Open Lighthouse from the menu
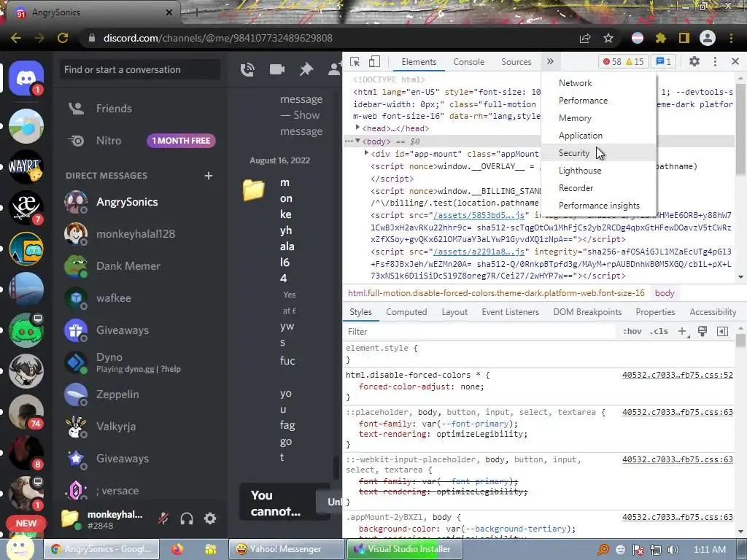 pos(599,171)
